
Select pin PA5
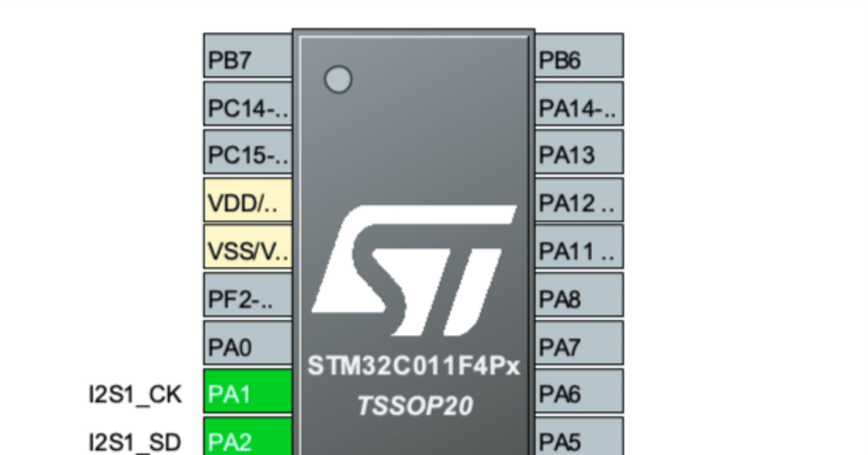click(x=580, y=439)
